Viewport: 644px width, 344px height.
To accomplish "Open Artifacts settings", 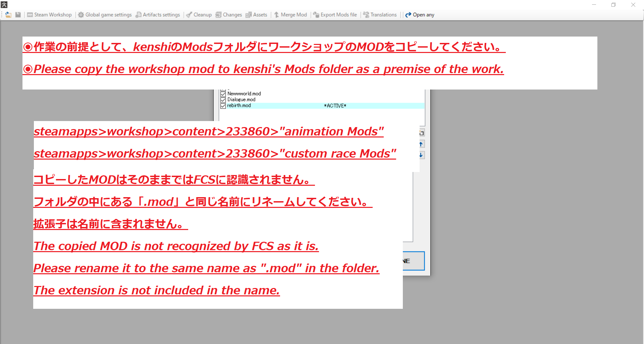I will (x=158, y=15).
